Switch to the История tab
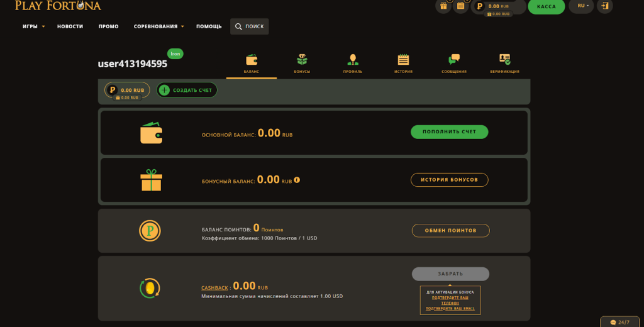Viewport: 644px width, 327px height. (x=403, y=64)
